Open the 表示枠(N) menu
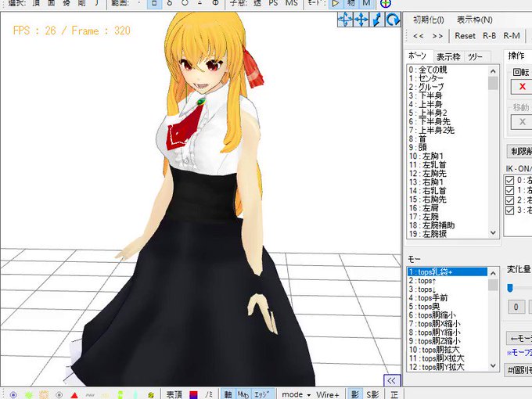Viewport: 532px width, 399px height. tap(474, 20)
